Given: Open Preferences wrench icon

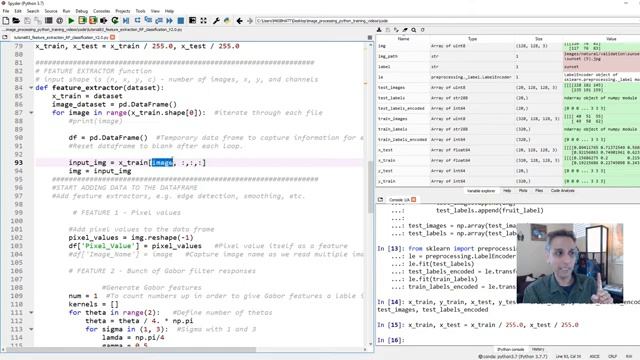Looking at the screenshot, I should point(216,20).
